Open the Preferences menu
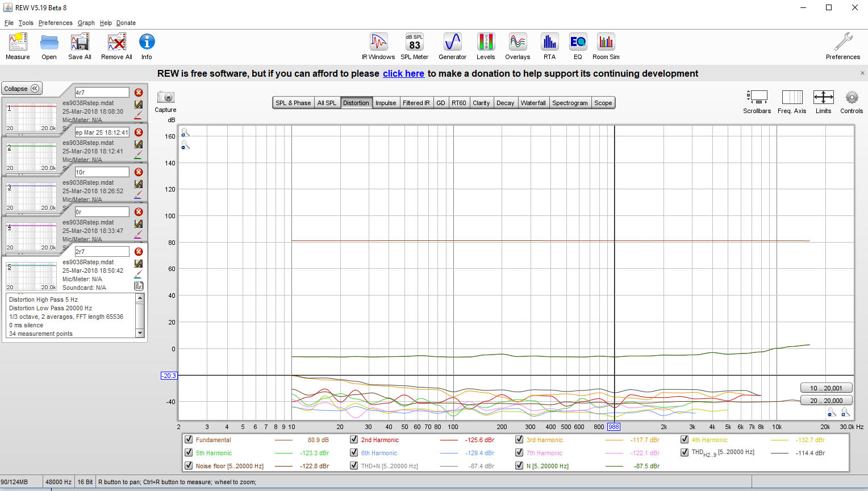The height and width of the screenshot is (491, 868). pos(55,23)
